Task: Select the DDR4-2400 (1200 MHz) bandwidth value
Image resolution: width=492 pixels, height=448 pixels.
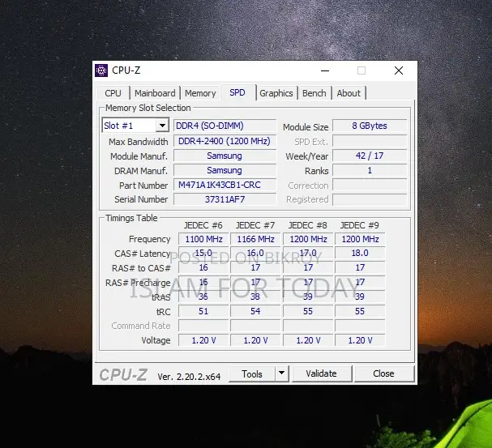Action: click(225, 141)
